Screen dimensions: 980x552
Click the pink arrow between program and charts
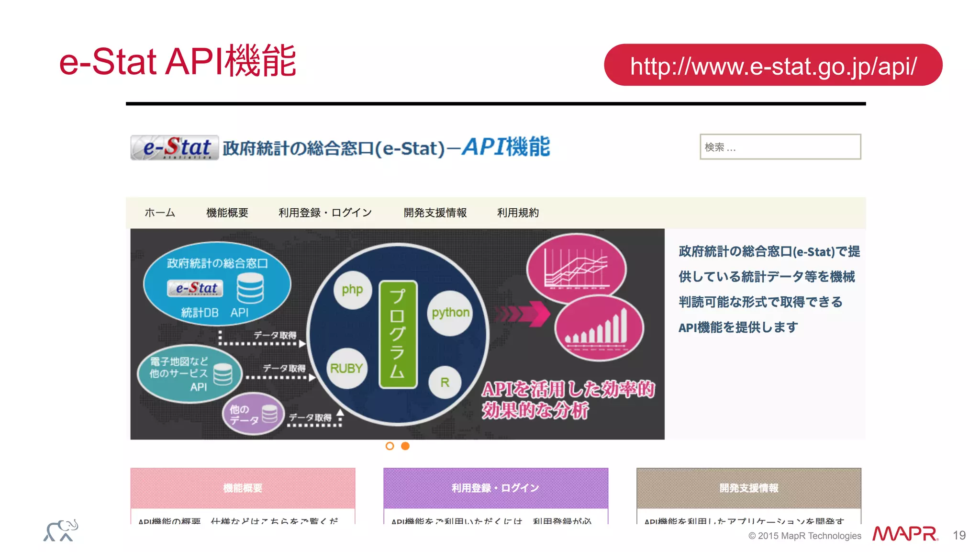click(x=523, y=315)
